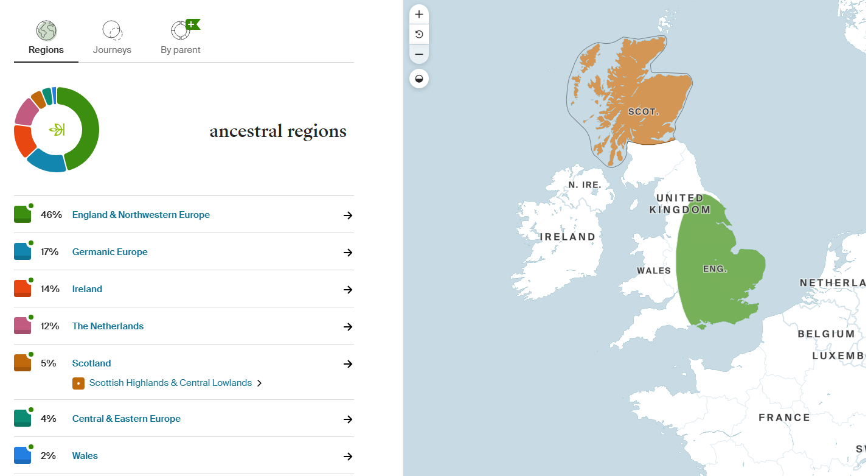Open the Wales region link

(x=85, y=456)
